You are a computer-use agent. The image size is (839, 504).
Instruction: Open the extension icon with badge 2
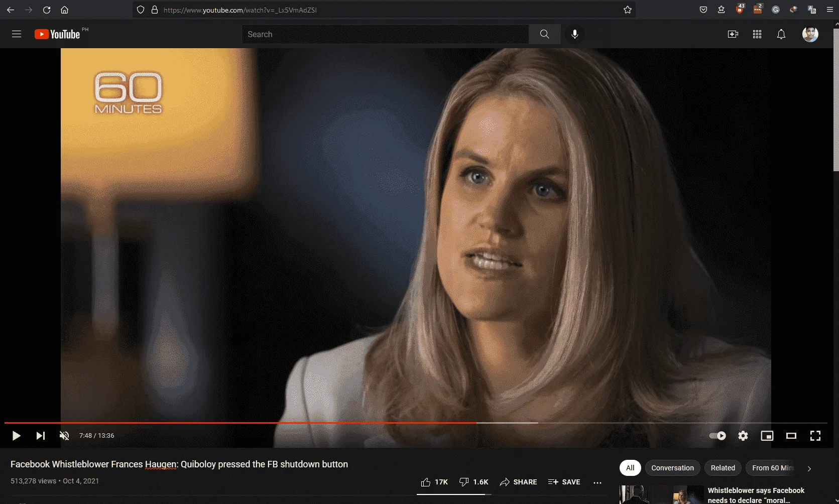(x=758, y=9)
